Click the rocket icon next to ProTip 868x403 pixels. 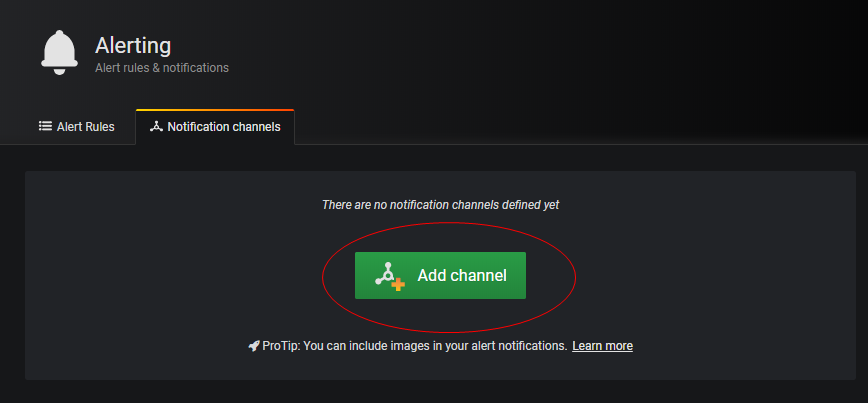254,347
